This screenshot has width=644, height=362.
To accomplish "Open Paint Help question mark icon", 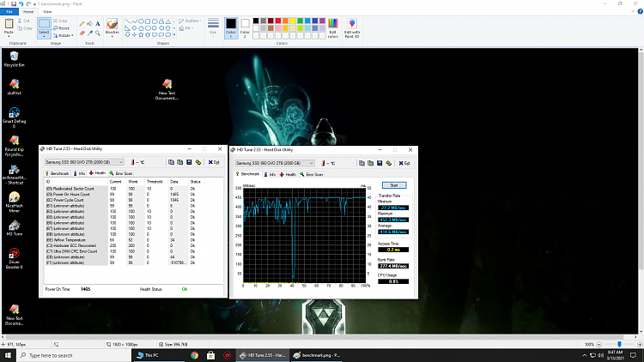I will pyautogui.click(x=640, y=12).
